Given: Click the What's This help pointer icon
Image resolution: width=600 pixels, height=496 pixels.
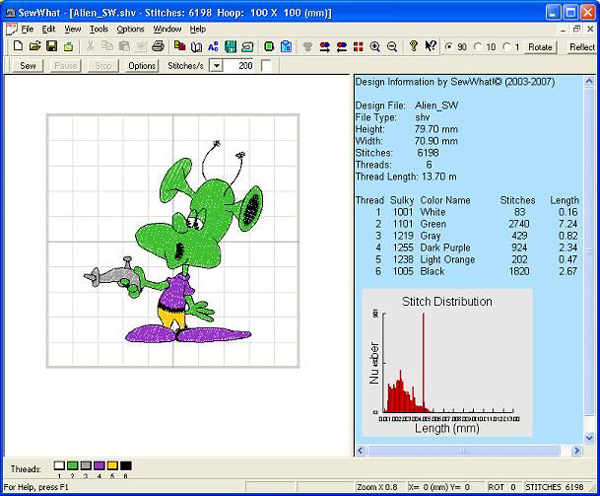Looking at the screenshot, I should click(x=429, y=47).
